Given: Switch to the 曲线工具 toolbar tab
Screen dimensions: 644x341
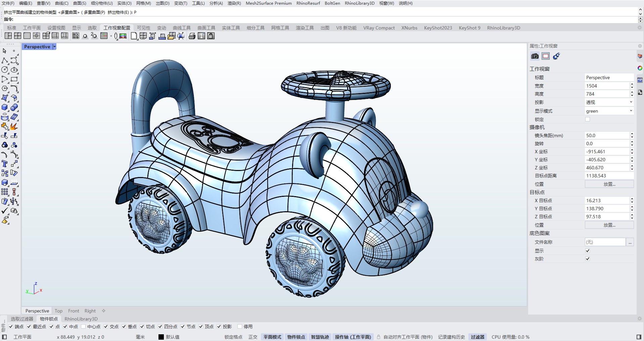Looking at the screenshot, I should [x=182, y=28].
